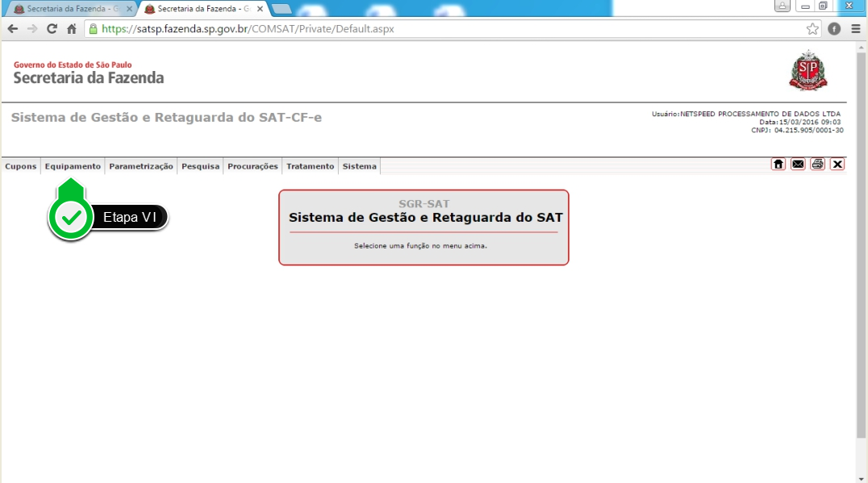Click the scrollbar up arrow
The width and height of the screenshot is (868, 483).
coord(861,48)
